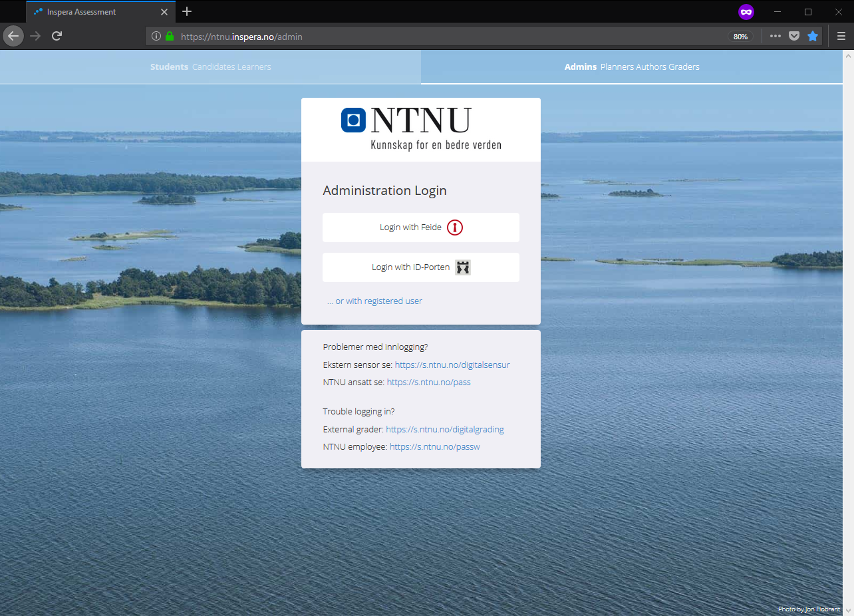Open the s.ntnu.no/digitalsensur link
Screen dimensions: 854x616
pyautogui.click(x=452, y=365)
